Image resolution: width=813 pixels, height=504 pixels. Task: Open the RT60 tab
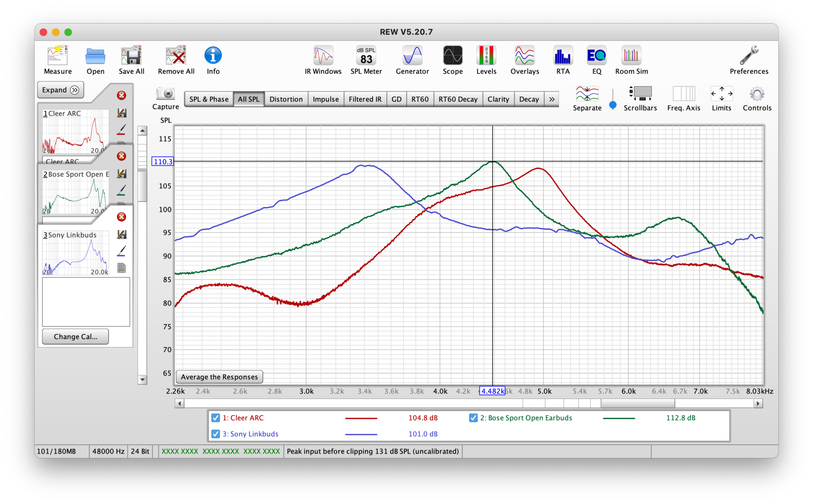pos(420,99)
